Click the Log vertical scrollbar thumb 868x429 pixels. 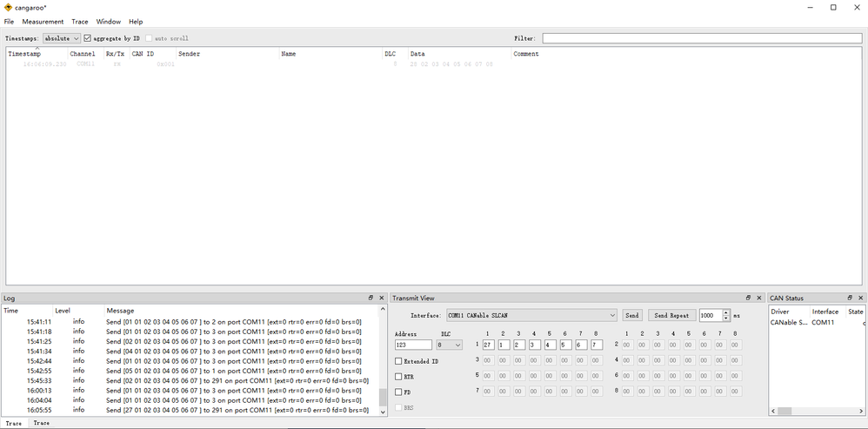[x=383, y=397]
